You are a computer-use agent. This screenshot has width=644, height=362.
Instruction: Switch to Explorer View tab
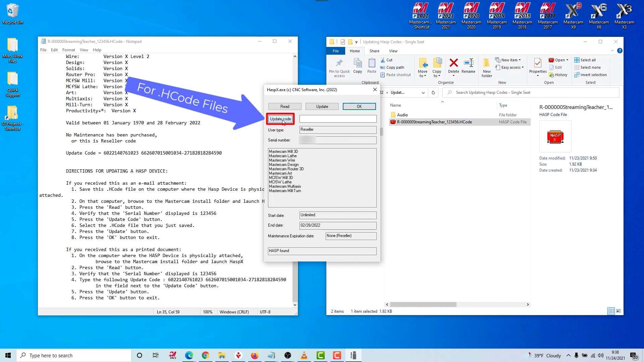click(393, 51)
